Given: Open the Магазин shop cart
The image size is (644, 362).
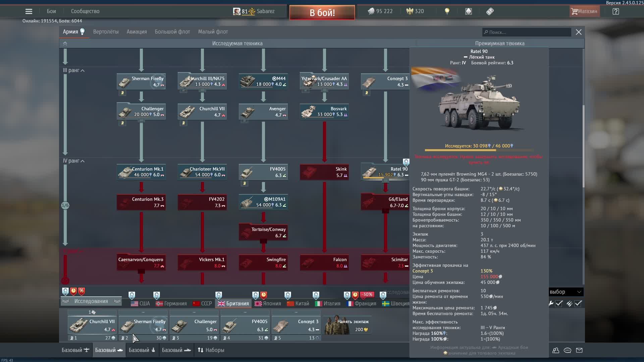Looking at the screenshot, I should [584, 11].
